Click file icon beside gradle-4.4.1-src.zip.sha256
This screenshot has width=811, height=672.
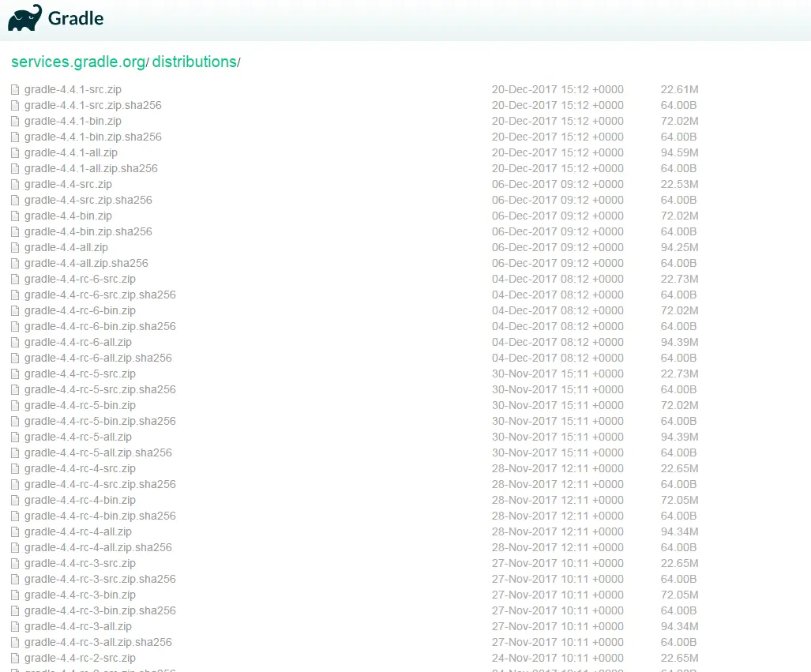15,106
